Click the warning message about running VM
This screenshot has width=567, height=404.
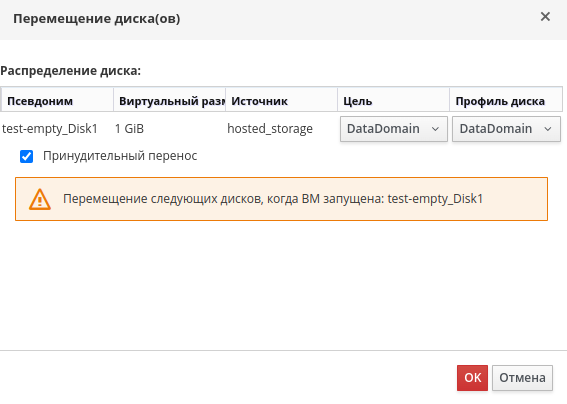273,199
